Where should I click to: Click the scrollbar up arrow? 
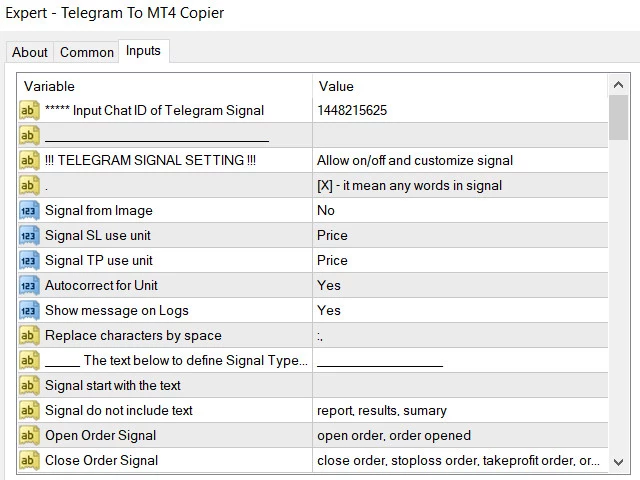click(618, 85)
